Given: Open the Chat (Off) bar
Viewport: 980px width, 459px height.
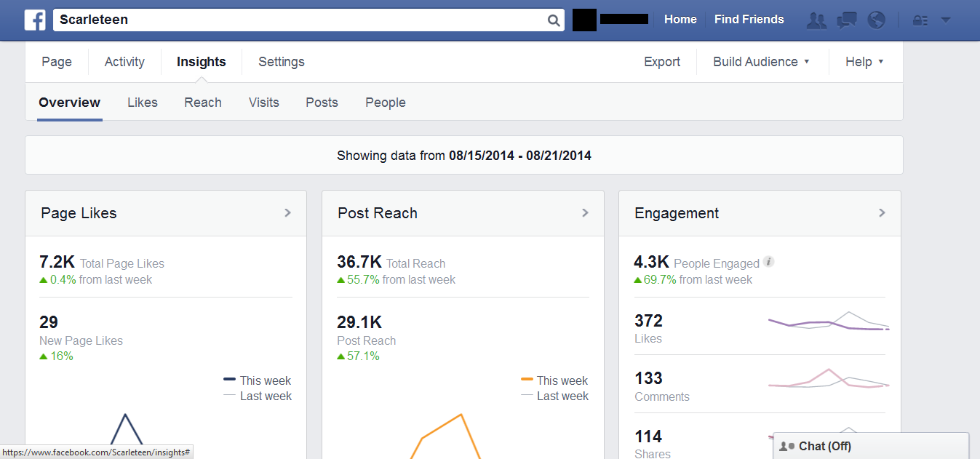Looking at the screenshot, I should click(x=871, y=446).
